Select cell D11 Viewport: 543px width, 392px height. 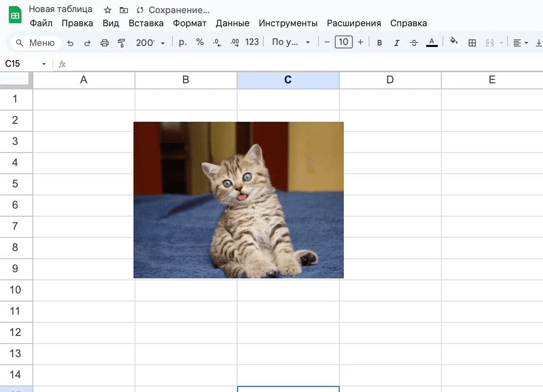click(x=390, y=312)
